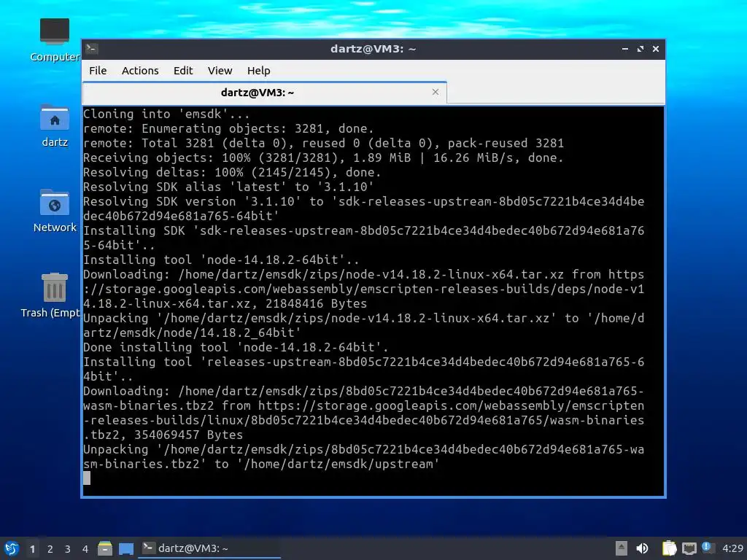Open the file manager from the taskbar
The width and height of the screenshot is (747, 560).
click(x=105, y=548)
